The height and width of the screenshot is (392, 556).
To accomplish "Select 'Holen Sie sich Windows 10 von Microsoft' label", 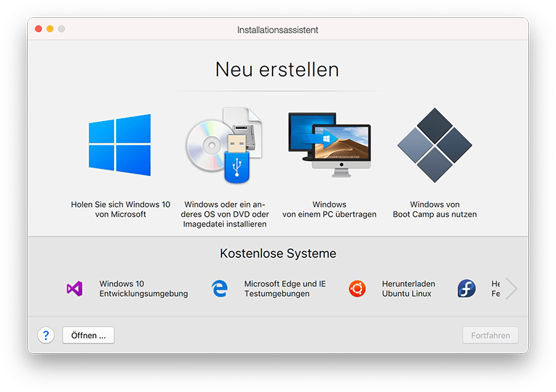I will [x=120, y=209].
